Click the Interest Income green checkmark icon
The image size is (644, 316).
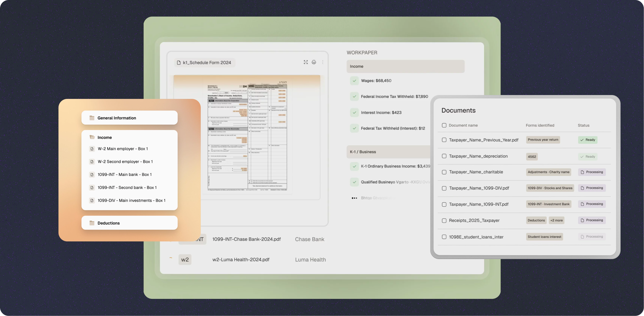[x=354, y=112]
